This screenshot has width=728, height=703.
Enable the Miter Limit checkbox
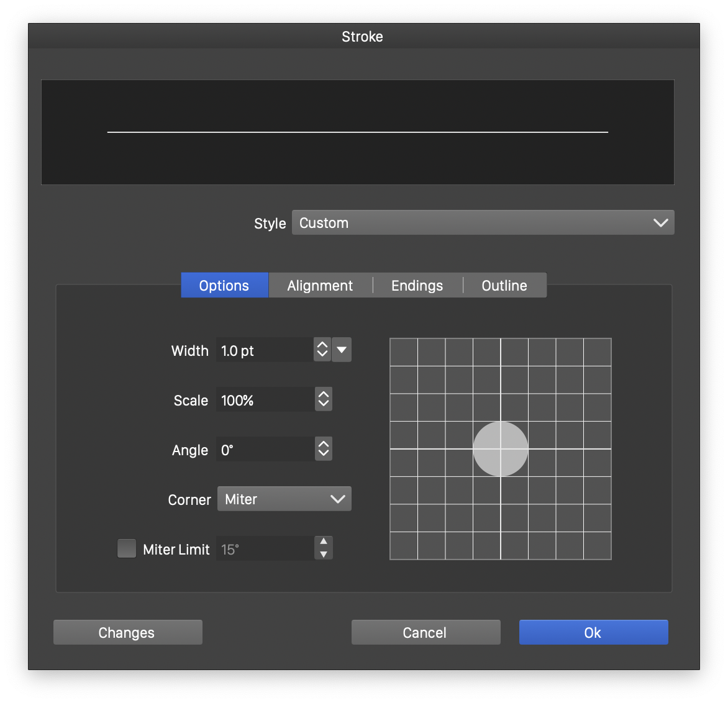point(127,548)
